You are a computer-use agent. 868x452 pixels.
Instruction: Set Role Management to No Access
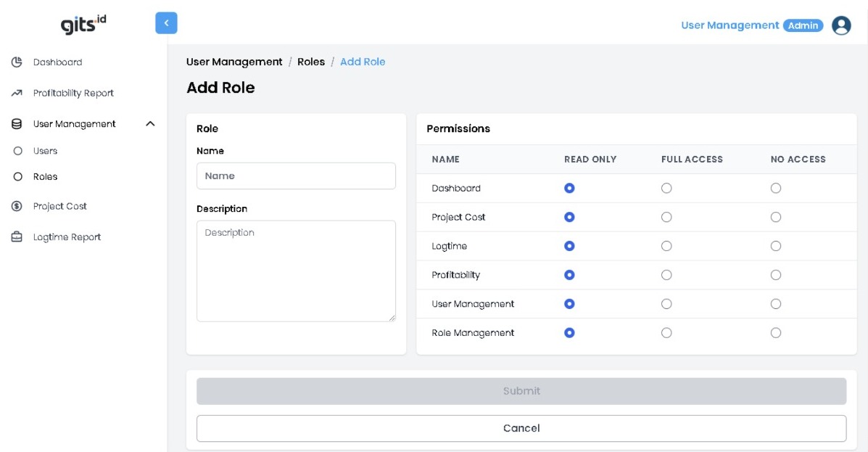776,333
